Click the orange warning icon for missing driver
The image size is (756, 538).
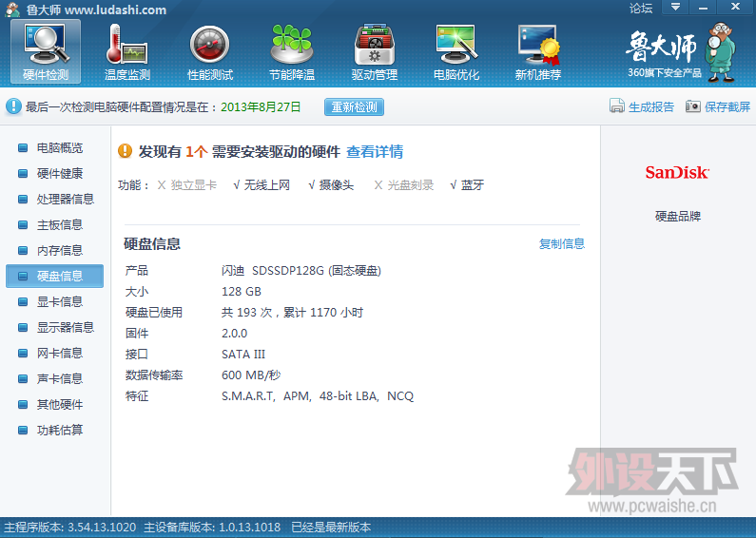click(x=125, y=151)
